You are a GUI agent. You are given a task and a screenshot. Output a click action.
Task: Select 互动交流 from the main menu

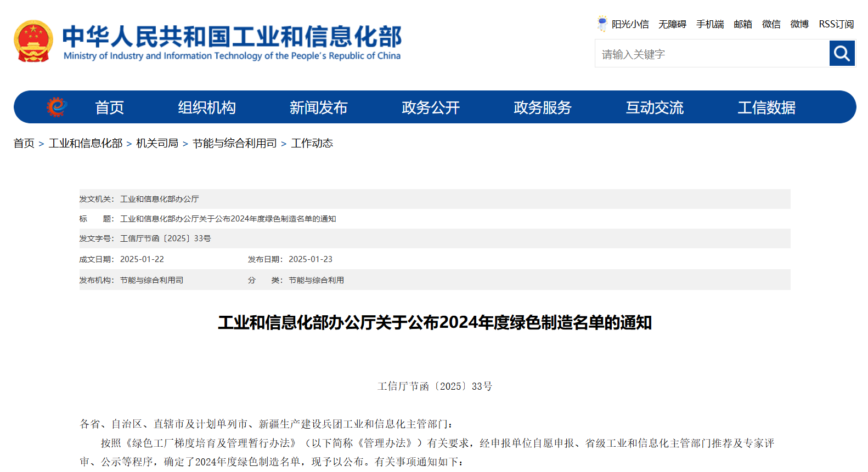click(654, 107)
